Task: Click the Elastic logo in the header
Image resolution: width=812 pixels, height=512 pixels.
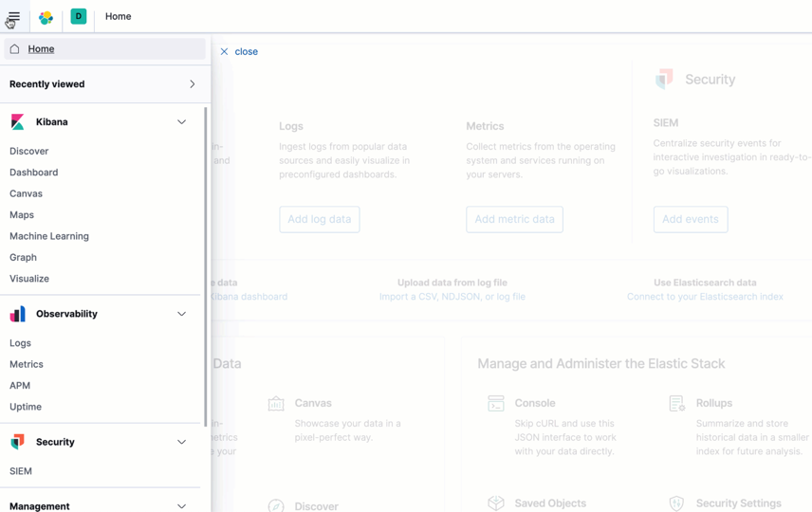Action: tap(46, 17)
